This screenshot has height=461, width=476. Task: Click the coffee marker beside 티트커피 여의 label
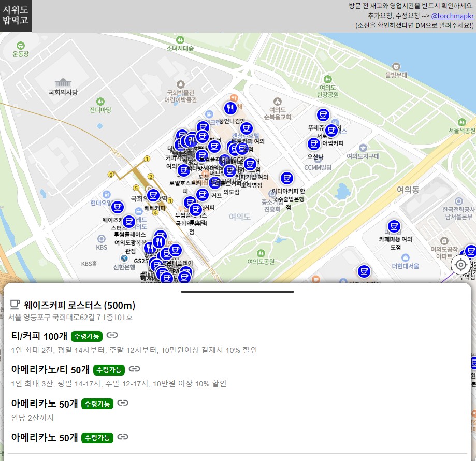click(x=247, y=128)
